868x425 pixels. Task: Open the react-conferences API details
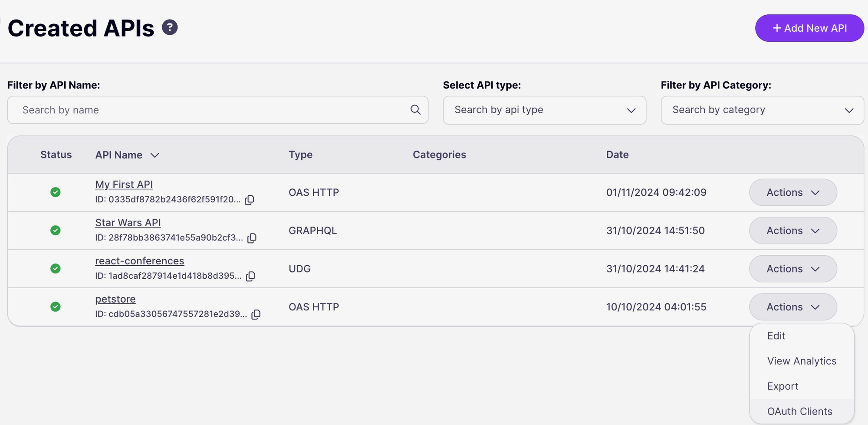point(140,260)
